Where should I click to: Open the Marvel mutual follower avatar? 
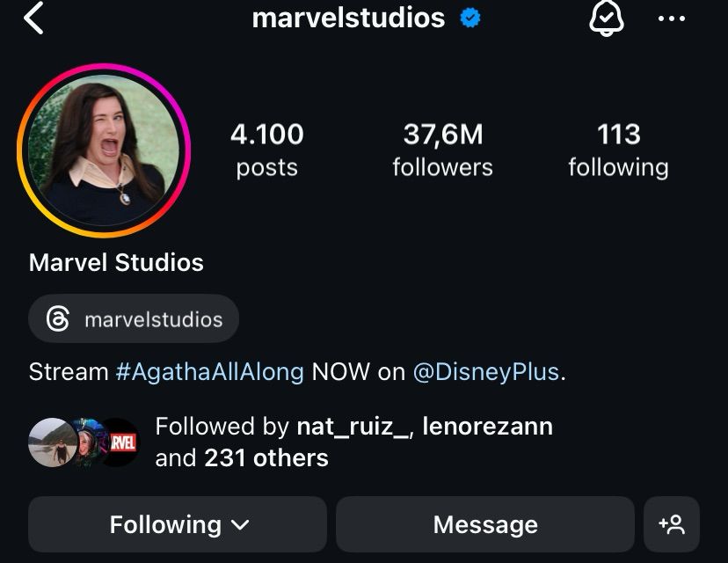[119, 442]
